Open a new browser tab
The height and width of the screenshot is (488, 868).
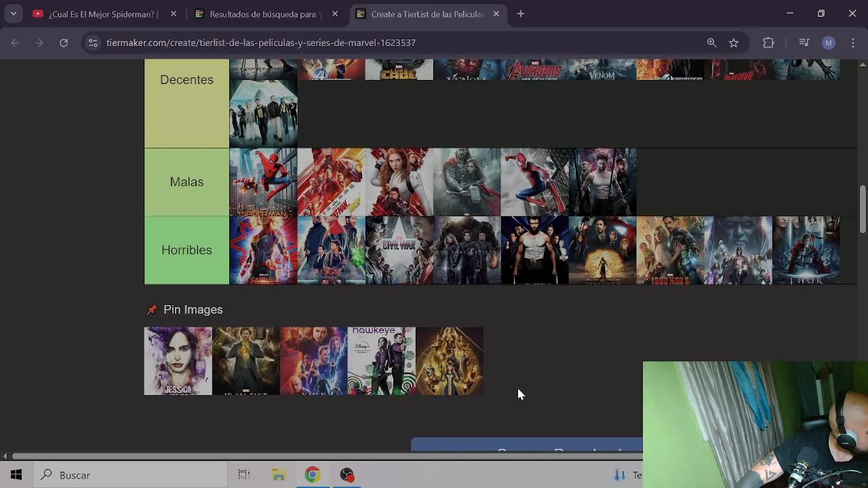[x=521, y=14]
